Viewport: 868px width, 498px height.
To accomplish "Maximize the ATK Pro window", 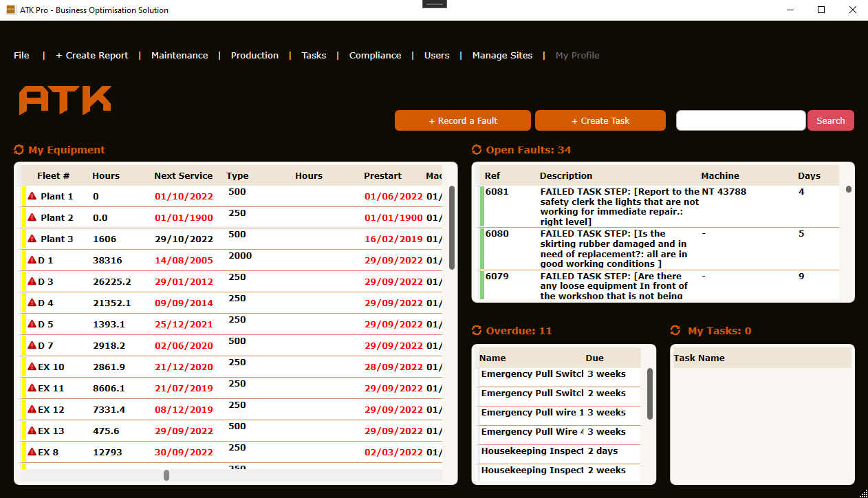I will 821,10.
